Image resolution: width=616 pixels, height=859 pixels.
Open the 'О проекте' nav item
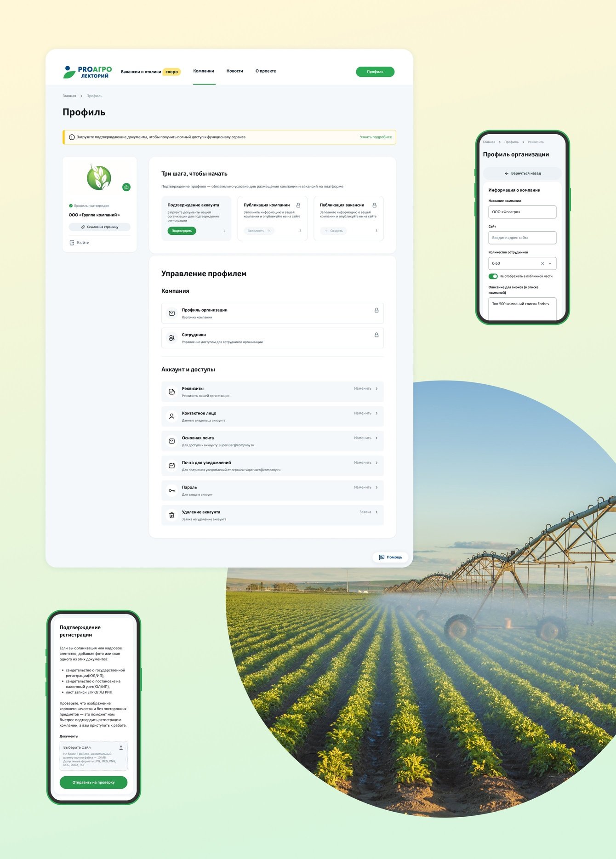[266, 71]
